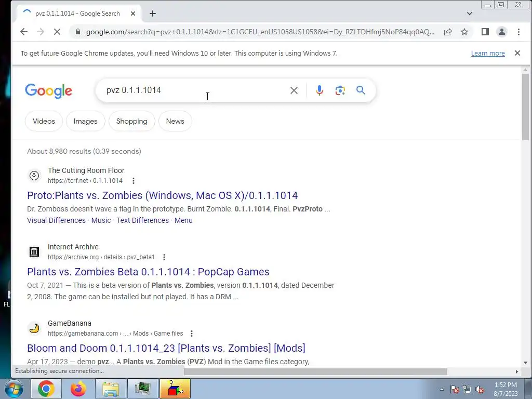Open the Music sitelink

pyautogui.click(x=101, y=220)
